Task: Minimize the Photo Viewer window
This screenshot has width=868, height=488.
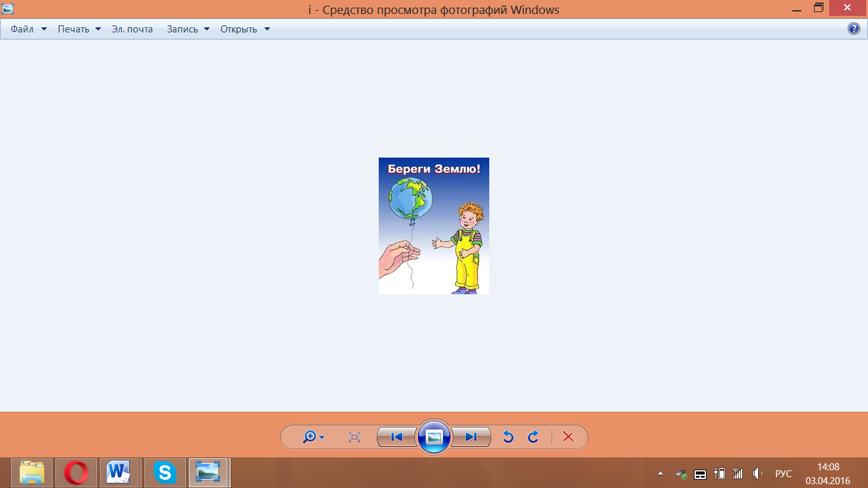Action: pyautogui.click(x=796, y=9)
